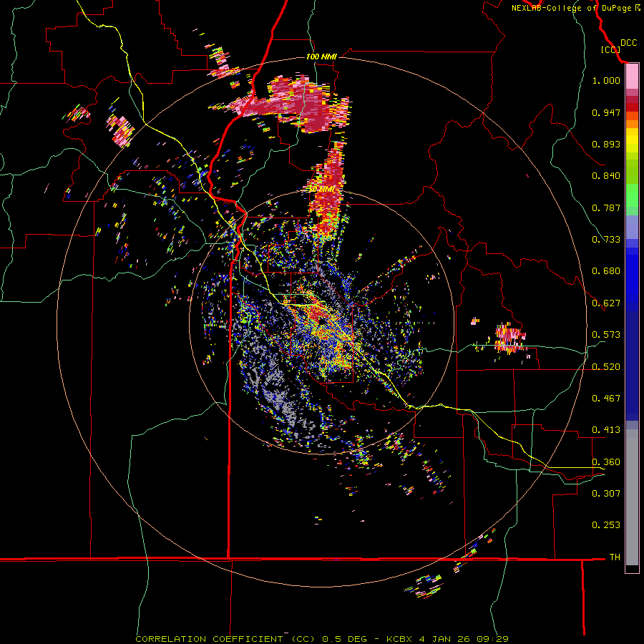The width and height of the screenshot is (644, 644).
Task: Select the 0.787 scale value
Action: pyautogui.click(x=606, y=208)
